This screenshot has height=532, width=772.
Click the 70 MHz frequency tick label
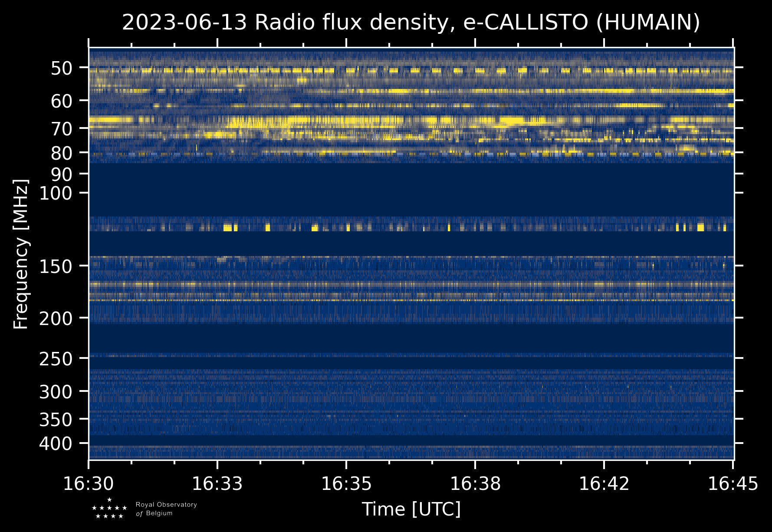pyautogui.click(x=61, y=128)
